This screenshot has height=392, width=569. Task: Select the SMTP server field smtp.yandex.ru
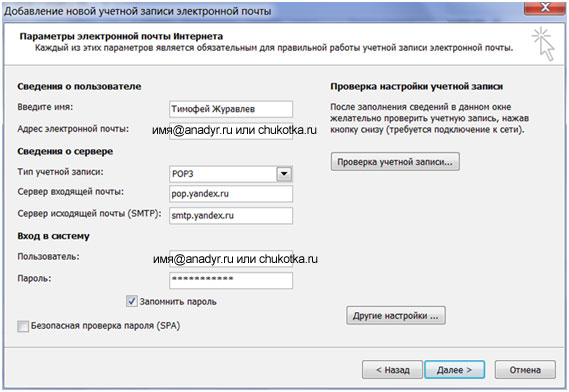[x=231, y=216]
